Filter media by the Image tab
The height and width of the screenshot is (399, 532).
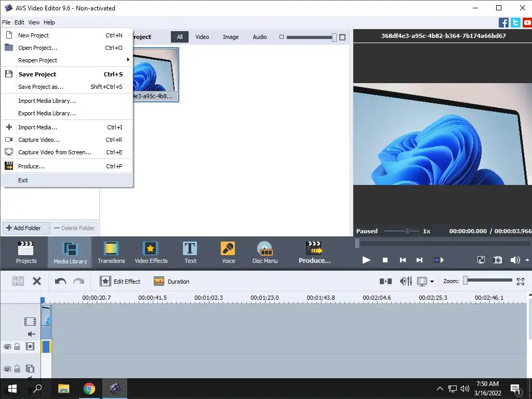pos(231,37)
